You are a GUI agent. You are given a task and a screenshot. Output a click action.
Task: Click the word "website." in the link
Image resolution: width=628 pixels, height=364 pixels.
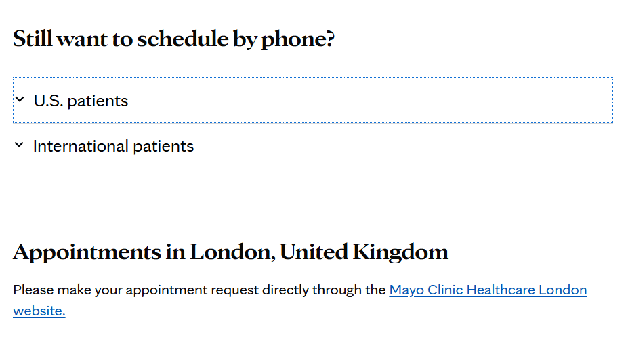pyautogui.click(x=39, y=311)
